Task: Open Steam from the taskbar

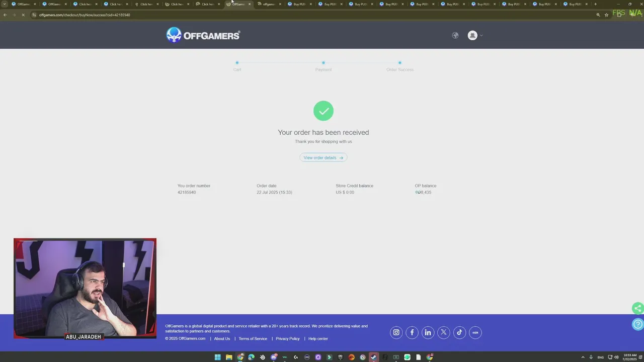Action: 373,357
